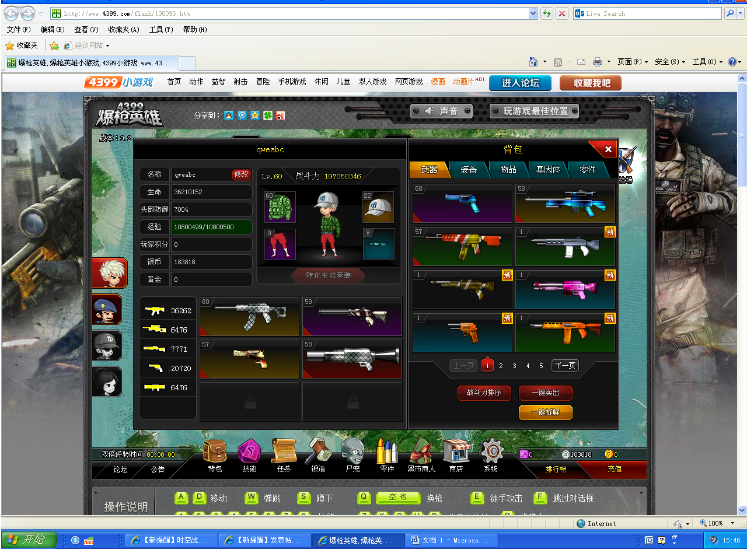The image size is (747, 560).
Task: Click the 进入论坛 forum button
Action: pyautogui.click(x=521, y=83)
